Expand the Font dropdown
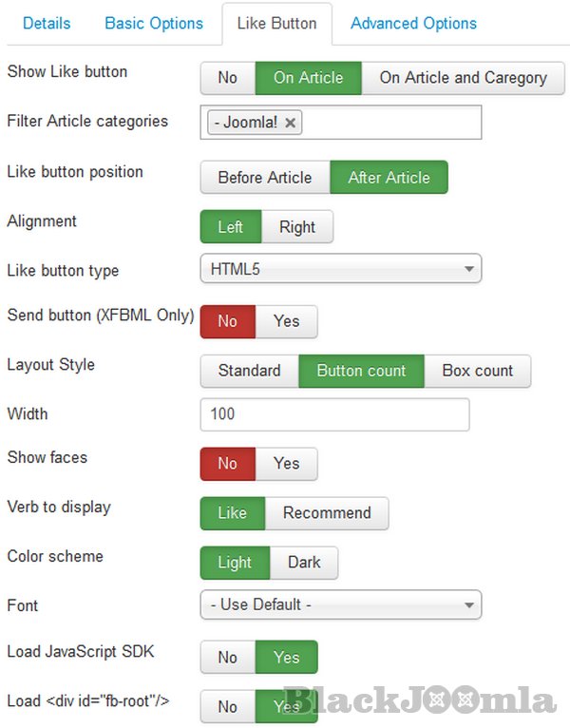Screen dimensions: 570x728 pos(340,604)
